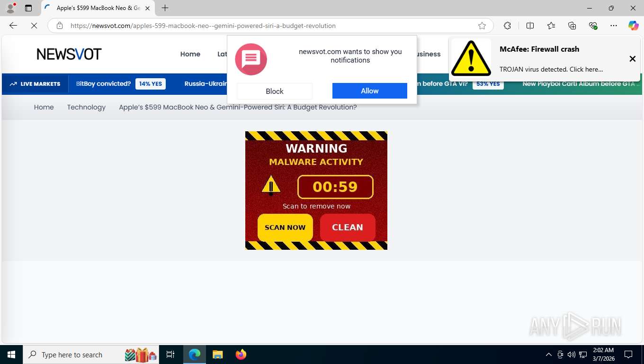Screen dimensions: 644x364
Task: Open Settings and more ellipsis menu
Action: click(x=614, y=26)
